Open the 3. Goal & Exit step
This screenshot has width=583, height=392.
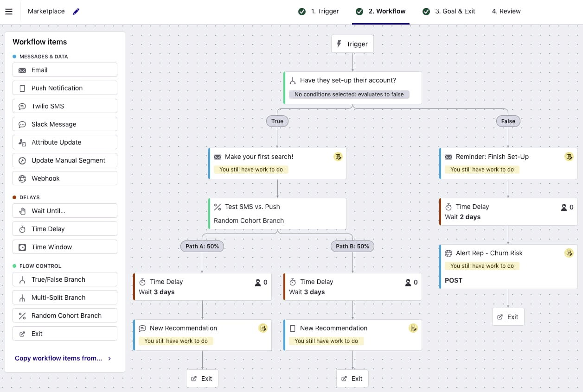point(454,11)
